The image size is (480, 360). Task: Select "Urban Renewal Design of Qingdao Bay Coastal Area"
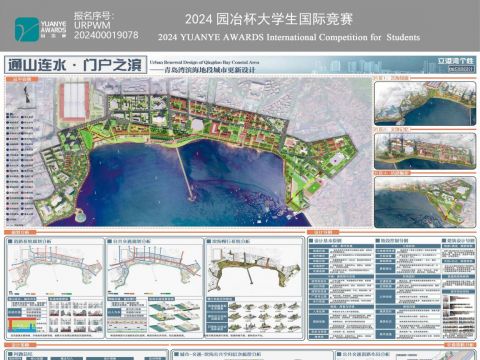(x=204, y=62)
